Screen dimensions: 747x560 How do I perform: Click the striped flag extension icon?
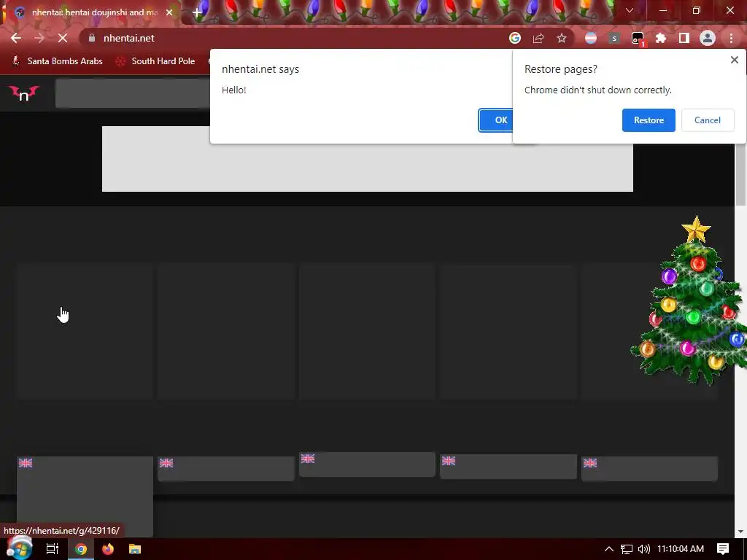[x=591, y=38]
